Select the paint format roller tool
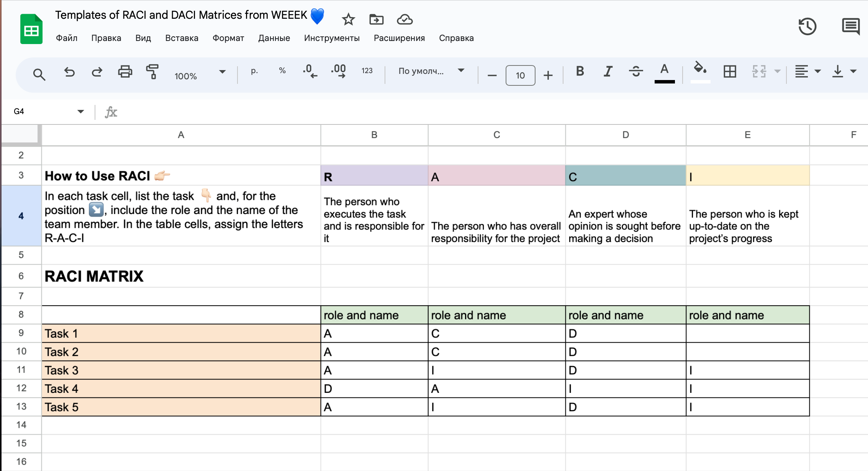Viewport: 868px width, 471px height. (x=152, y=72)
